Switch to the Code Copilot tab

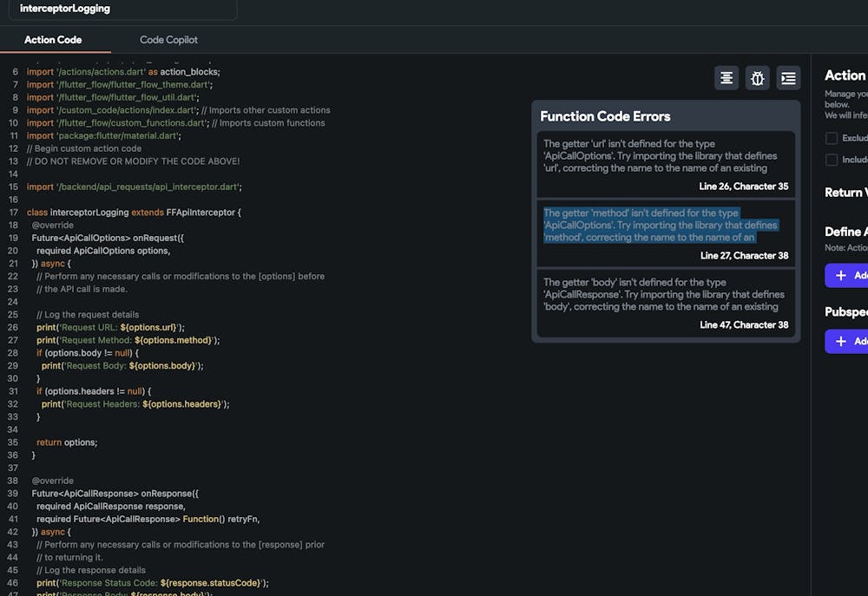pos(168,40)
